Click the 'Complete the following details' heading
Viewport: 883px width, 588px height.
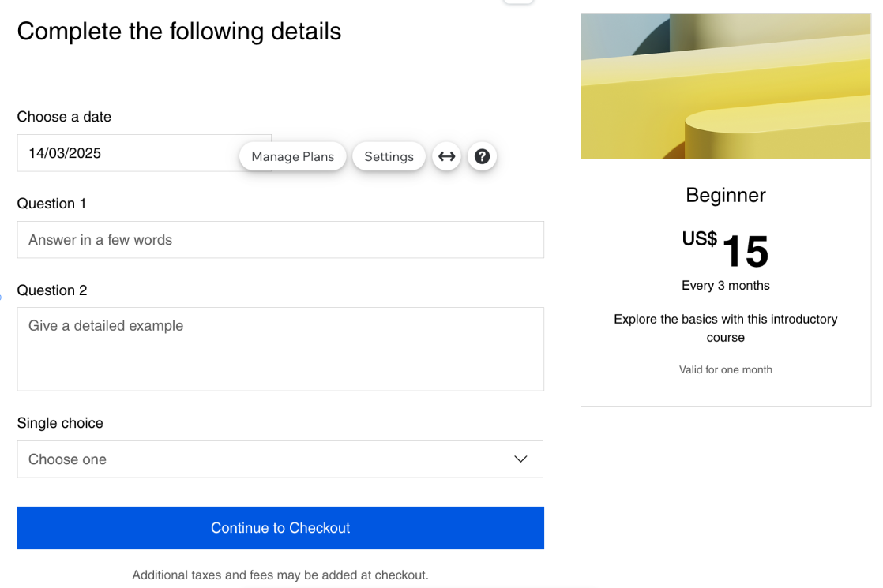179,32
